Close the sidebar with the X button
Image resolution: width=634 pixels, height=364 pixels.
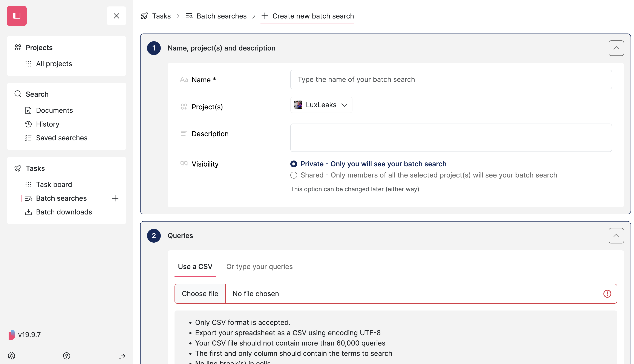click(116, 16)
